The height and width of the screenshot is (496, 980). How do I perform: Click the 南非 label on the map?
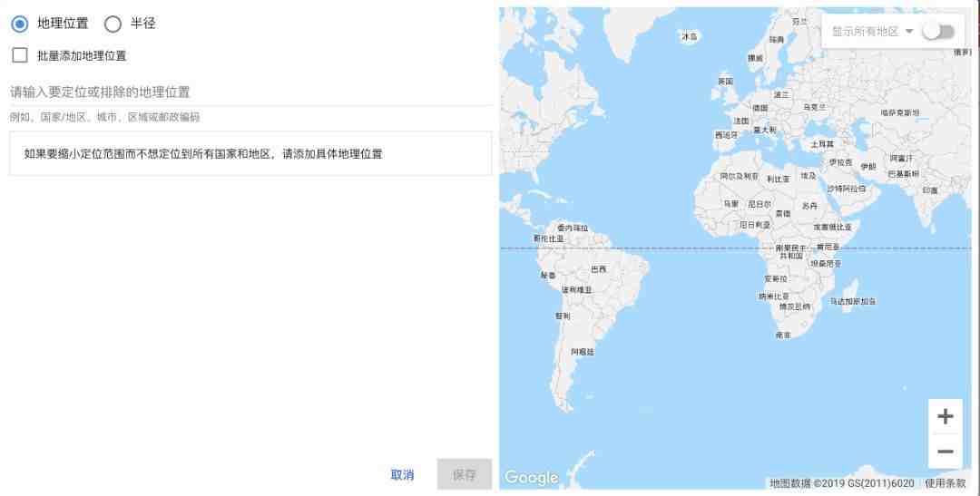tap(783, 336)
